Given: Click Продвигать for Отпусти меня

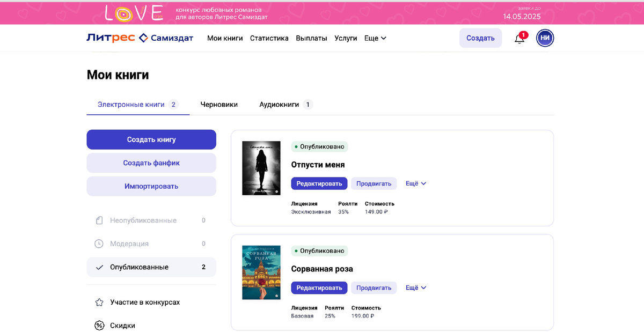Looking at the screenshot, I should tap(374, 183).
